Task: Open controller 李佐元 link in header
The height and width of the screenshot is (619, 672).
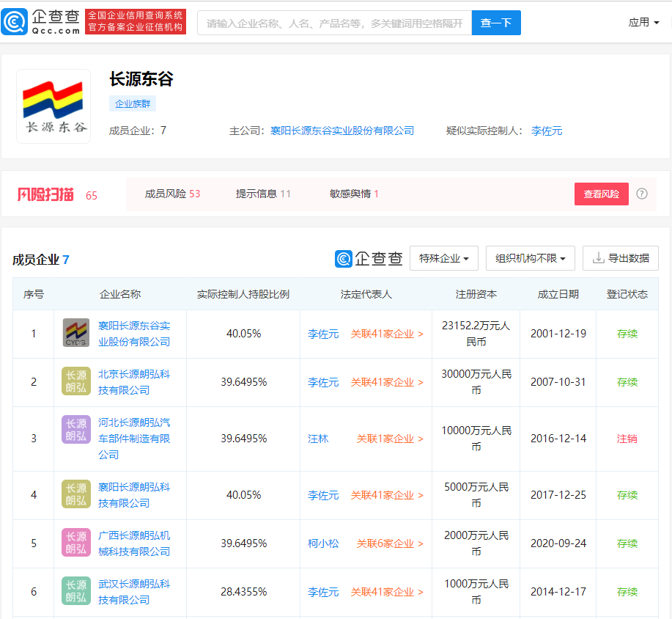Action: 547,131
